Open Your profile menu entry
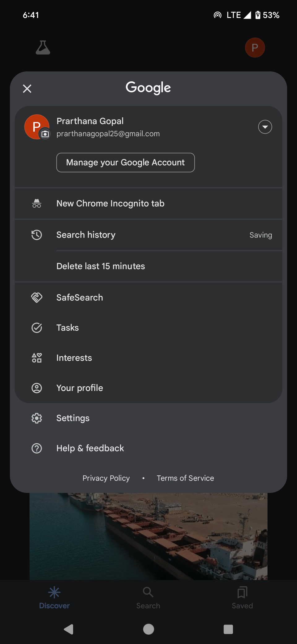This screenshot has width=297, height=644. (x=80, y=388)
